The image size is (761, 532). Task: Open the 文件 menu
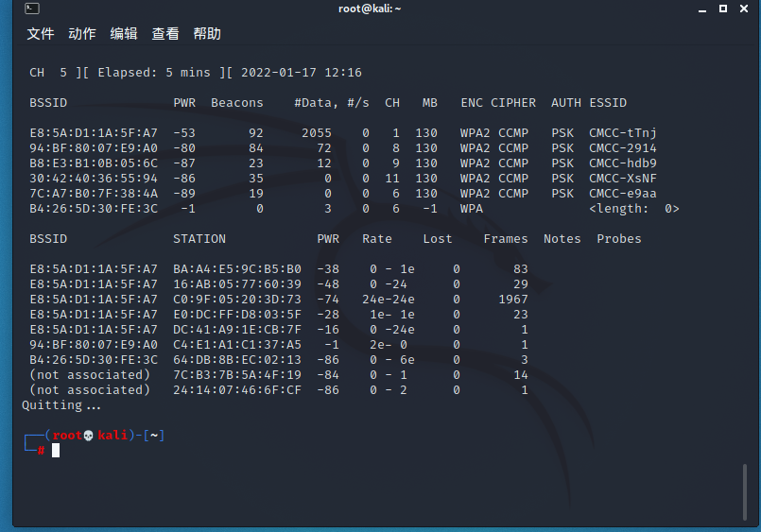(41, 33)
